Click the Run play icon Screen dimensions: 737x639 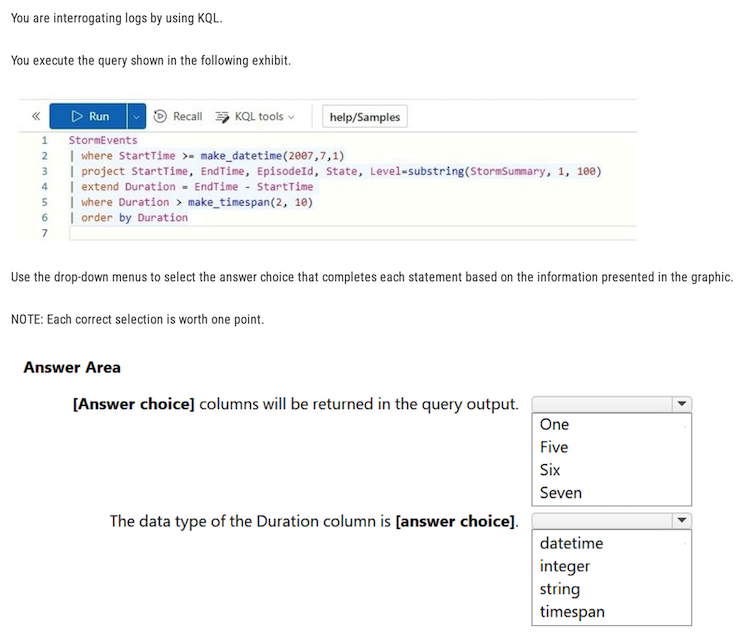pos(77,117)
